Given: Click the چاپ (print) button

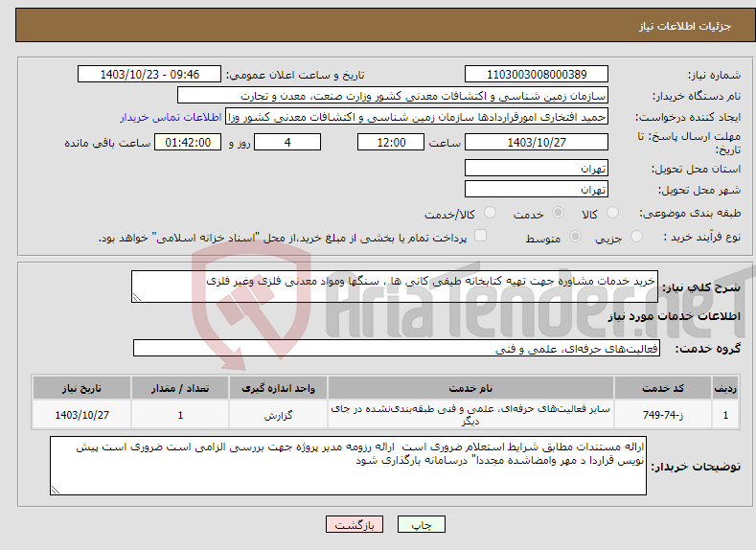Looking at the screenshot, I should tap(421, 524).
